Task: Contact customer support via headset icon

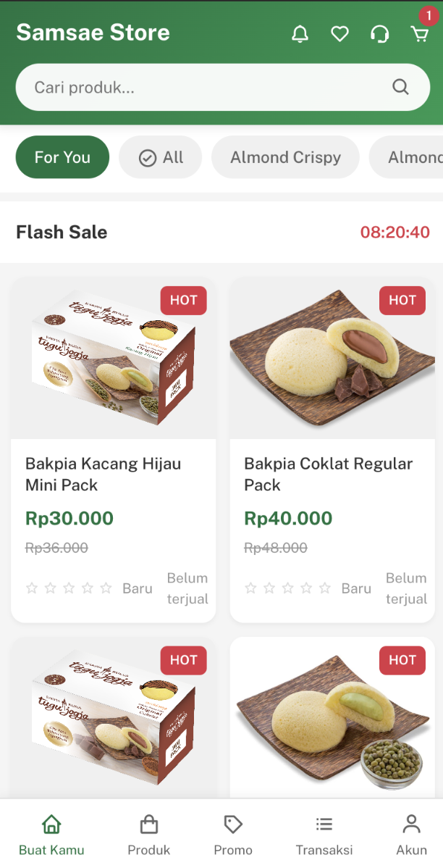Action: (379, 33)
